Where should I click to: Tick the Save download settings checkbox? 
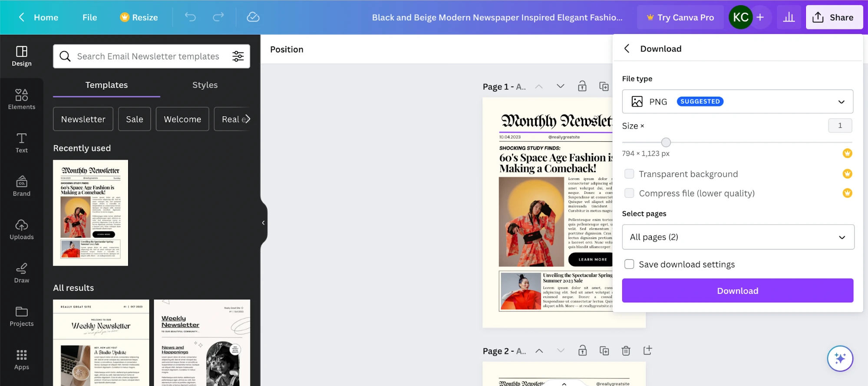point(629,264)
